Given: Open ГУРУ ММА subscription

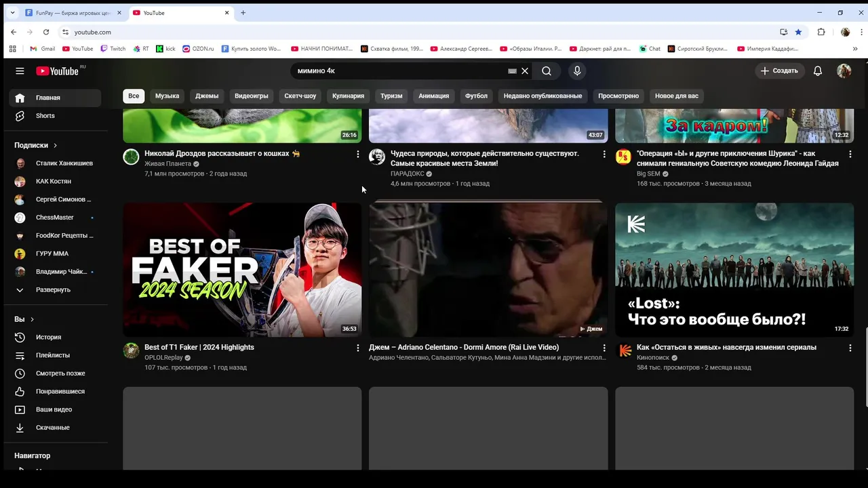Looking at the screenshot, I should [x=55, y=253].
